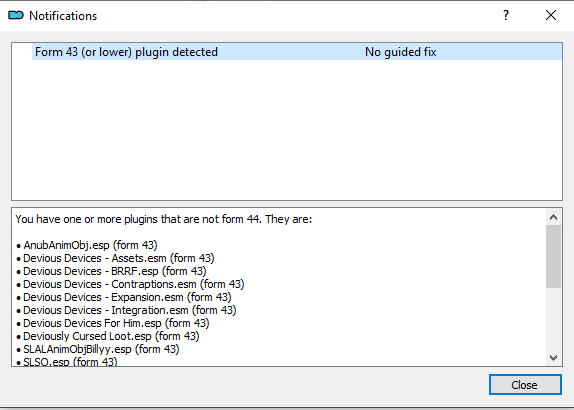Click the 'No guided fix' cell
Viewport: 574px width, 410px height.
click(x=400, y=52)
